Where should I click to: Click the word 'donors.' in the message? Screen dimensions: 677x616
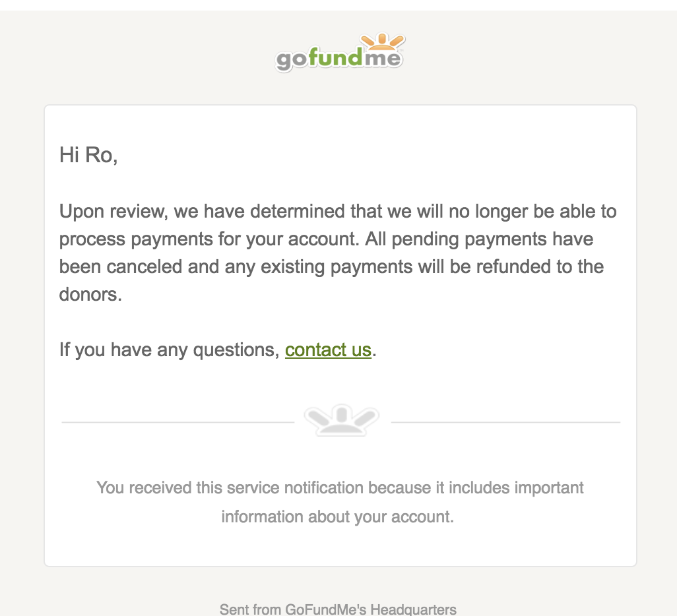(90, 294)
